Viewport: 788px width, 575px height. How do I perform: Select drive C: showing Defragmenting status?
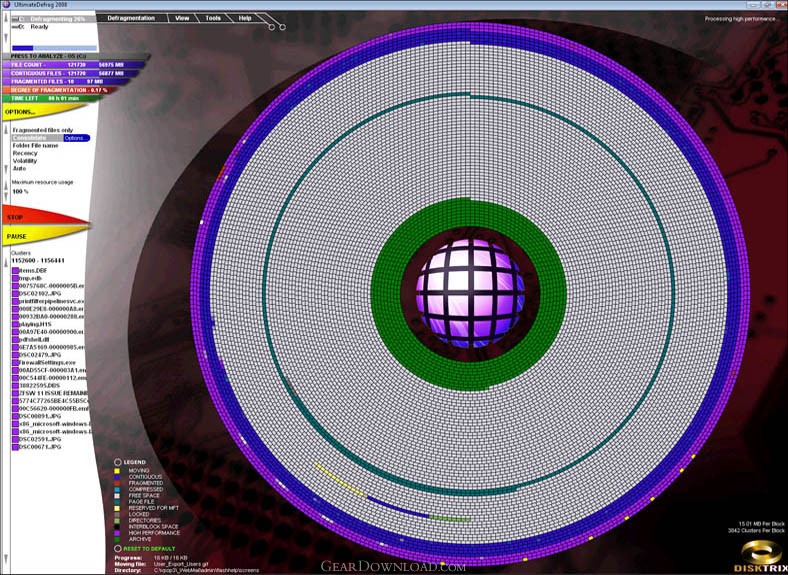click(x=53, y=19)
